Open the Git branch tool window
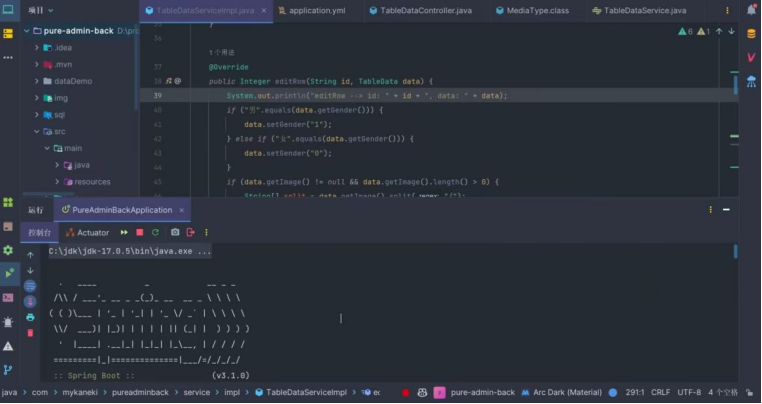The height and width of the screenshot is (404, 762). click(x=8, y=369)
